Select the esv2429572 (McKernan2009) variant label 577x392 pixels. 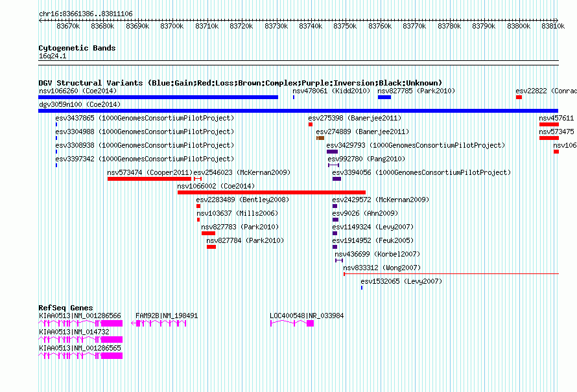coord(381,200)
